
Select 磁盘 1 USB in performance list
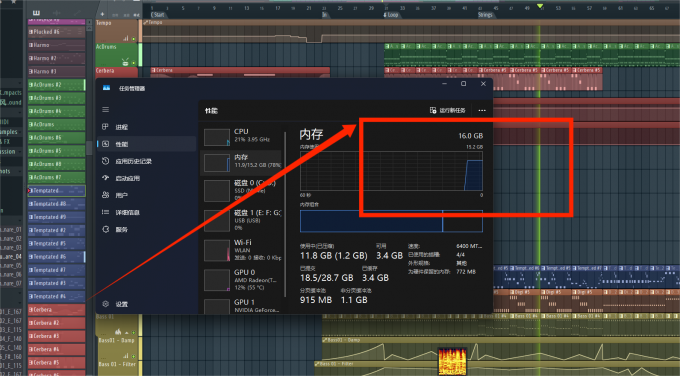[242, 219]
